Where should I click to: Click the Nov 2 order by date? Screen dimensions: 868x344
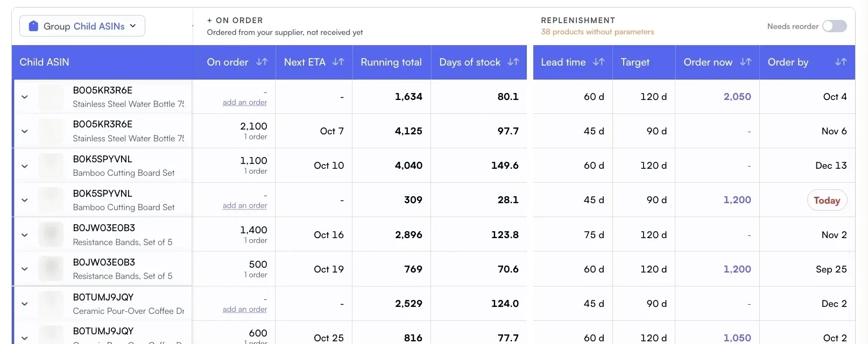pos(834,235)
